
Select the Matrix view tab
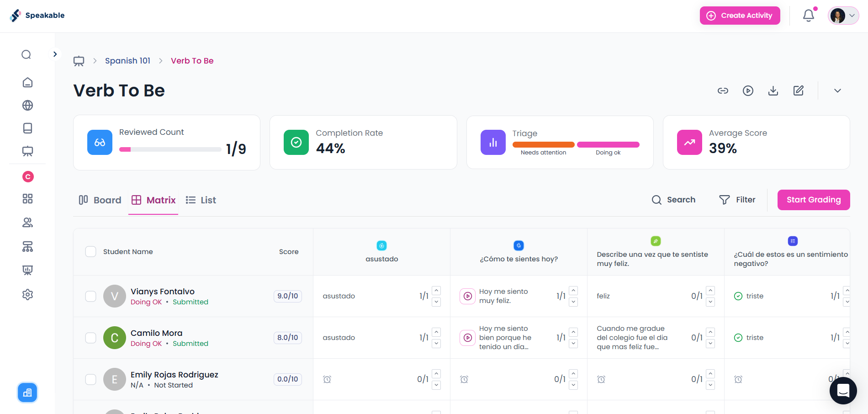pos(153,200)
